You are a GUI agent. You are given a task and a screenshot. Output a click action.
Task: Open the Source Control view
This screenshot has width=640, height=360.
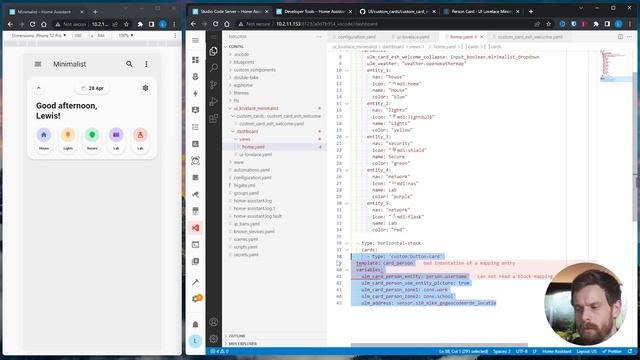click(x=213, y=84)
